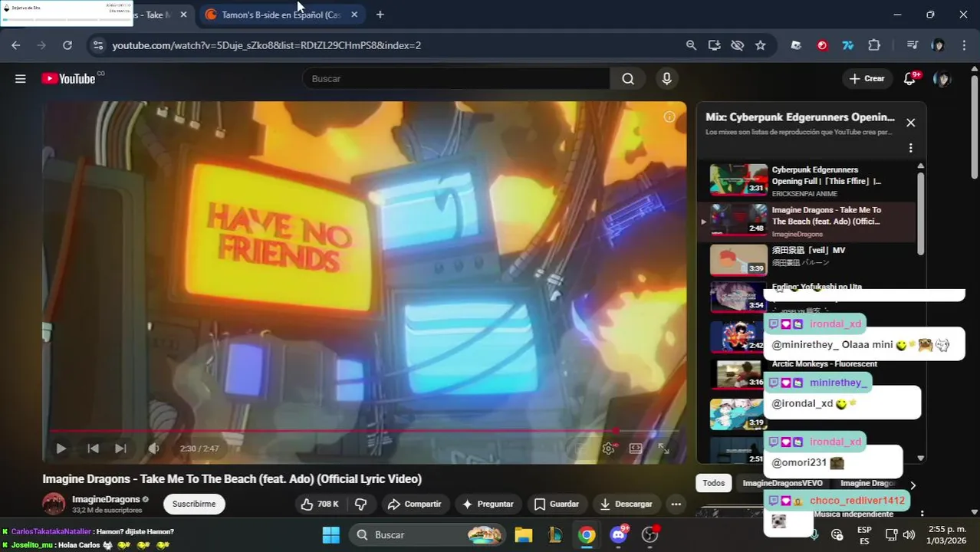This screenshot has width=980, height=552.
Task: Click the Compartir share button
Action: coord(414,504)
